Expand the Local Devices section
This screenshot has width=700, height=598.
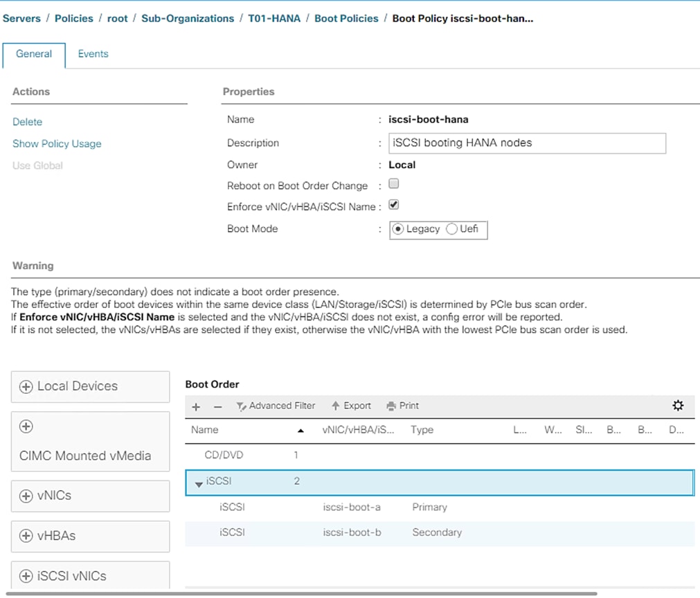[x=26, y=387]
